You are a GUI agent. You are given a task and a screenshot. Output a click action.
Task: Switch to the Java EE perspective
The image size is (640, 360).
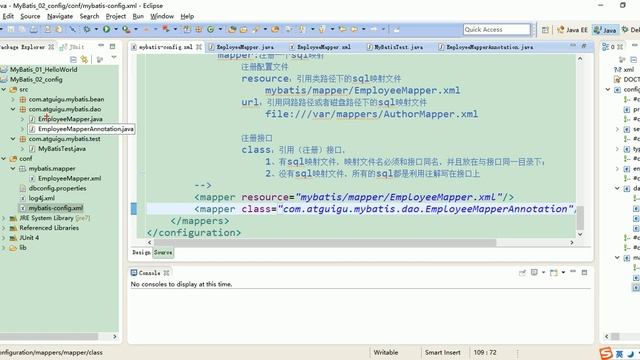click(572, 30)
